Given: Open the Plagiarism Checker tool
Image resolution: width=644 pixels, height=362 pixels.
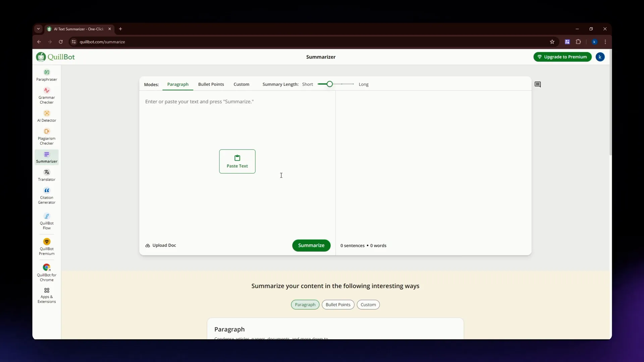Looking at the screenshot, I should 47,136.
